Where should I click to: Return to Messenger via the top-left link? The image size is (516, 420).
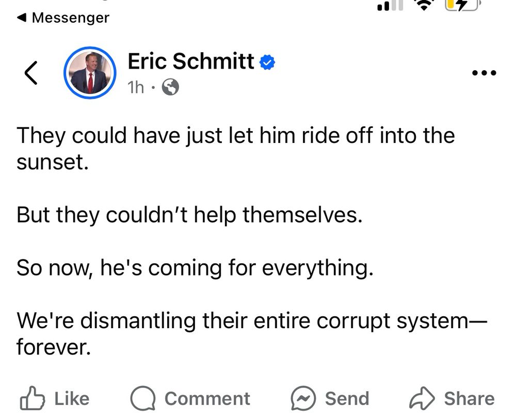click(x=63, y=18)
